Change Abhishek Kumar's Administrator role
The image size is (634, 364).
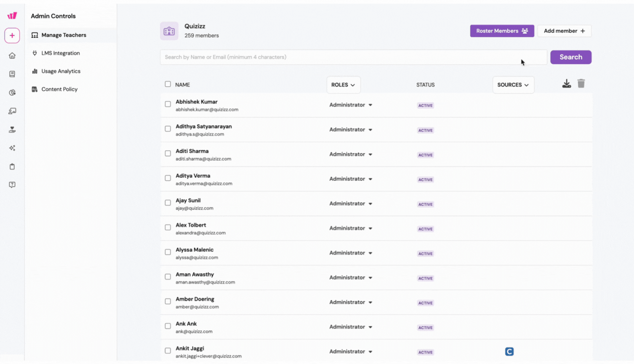click(351, 105)
